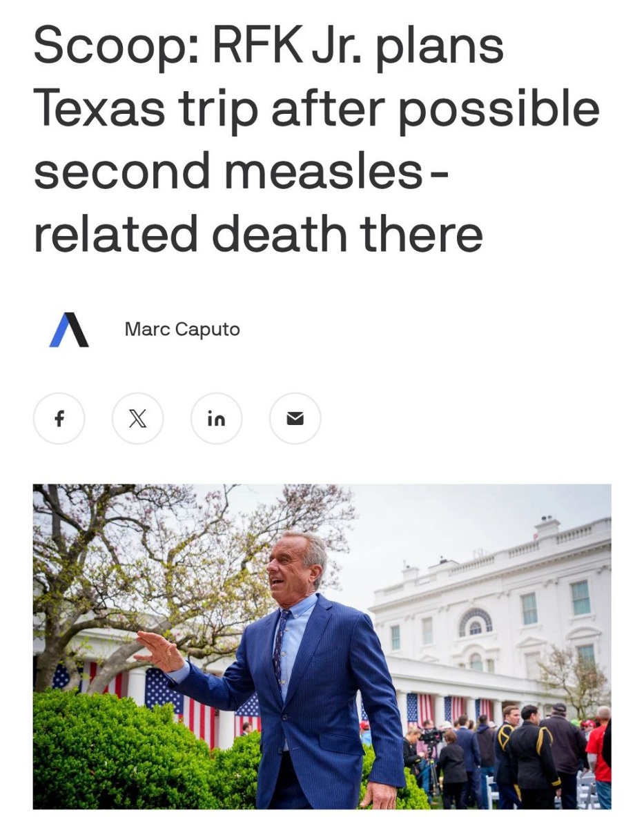Click the word "possible" in the headline
Viewport: 644px width, 828px height.
(497, 110)
